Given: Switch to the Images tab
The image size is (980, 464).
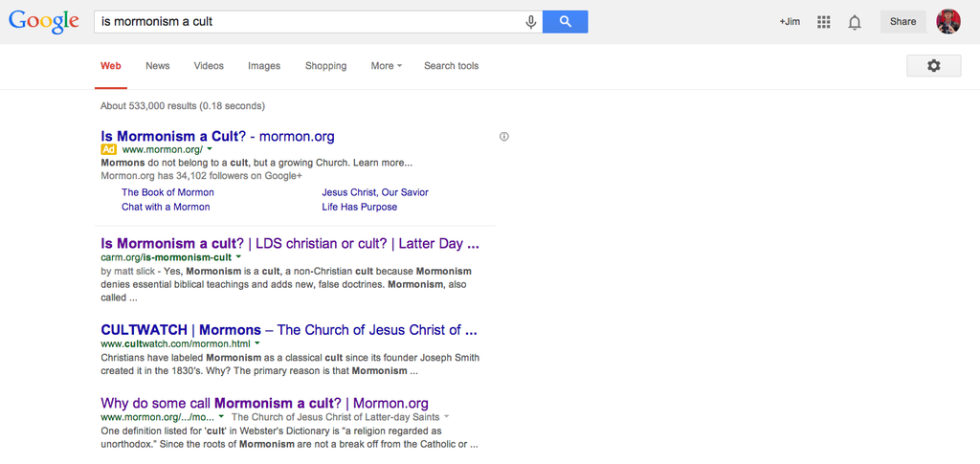Looking at the screenshot, I should click(x=264, y=66).
